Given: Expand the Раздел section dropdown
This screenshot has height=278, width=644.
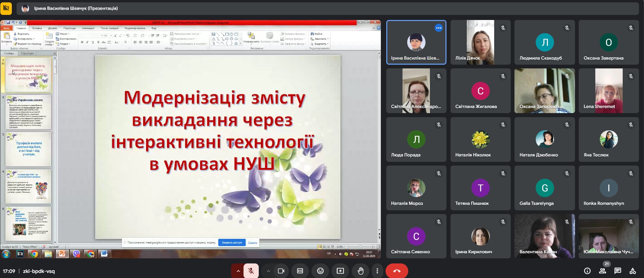Looking at the screenshot, I should pyautogui.click(x=63, y=44).
